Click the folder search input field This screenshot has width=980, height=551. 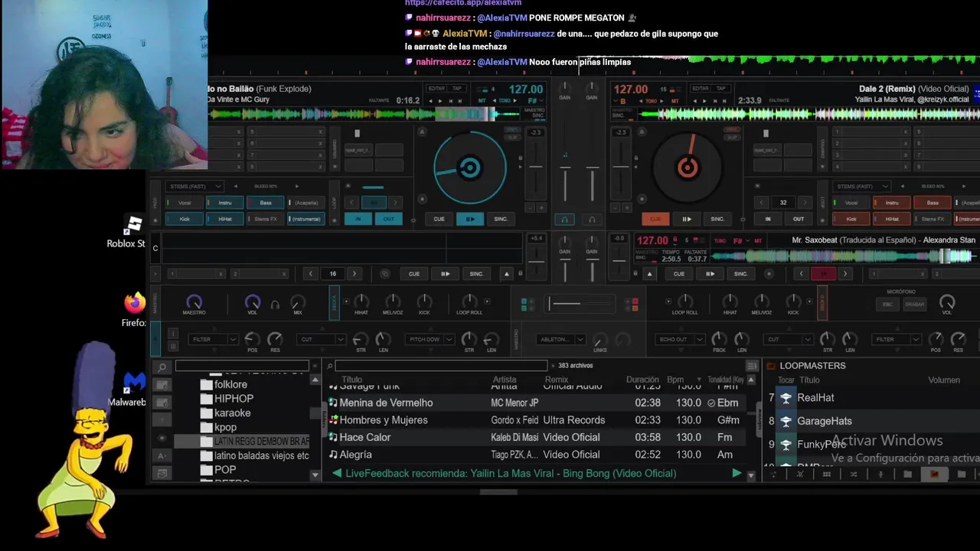click(242, 366)
